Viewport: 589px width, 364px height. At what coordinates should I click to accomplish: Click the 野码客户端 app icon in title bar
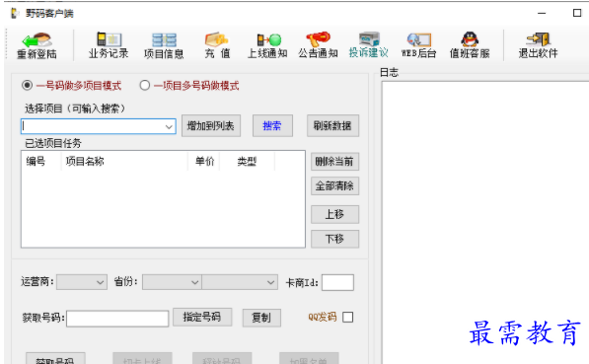tap(15, 14)
